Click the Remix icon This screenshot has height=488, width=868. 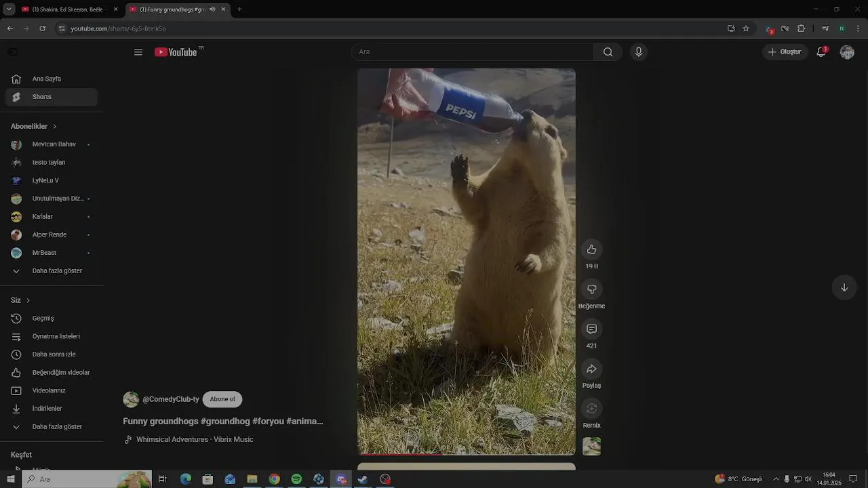pyautogui.click(x=592, y=408)
